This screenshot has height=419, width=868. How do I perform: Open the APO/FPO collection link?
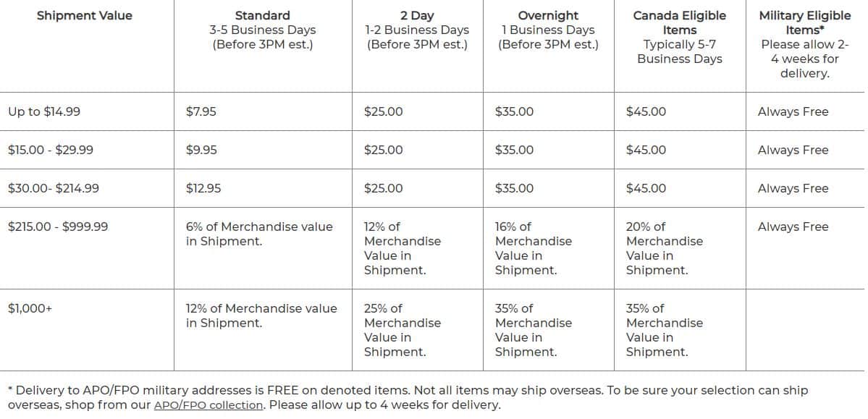208,405
